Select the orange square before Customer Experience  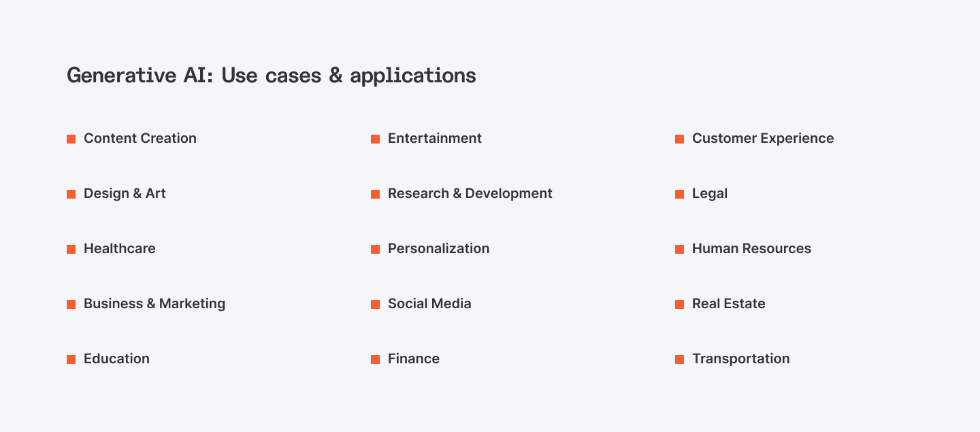coord(679,139)
